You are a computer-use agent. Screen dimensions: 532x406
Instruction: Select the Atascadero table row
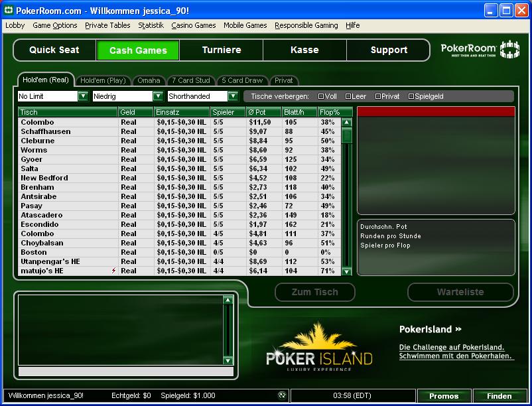[179, 215]
